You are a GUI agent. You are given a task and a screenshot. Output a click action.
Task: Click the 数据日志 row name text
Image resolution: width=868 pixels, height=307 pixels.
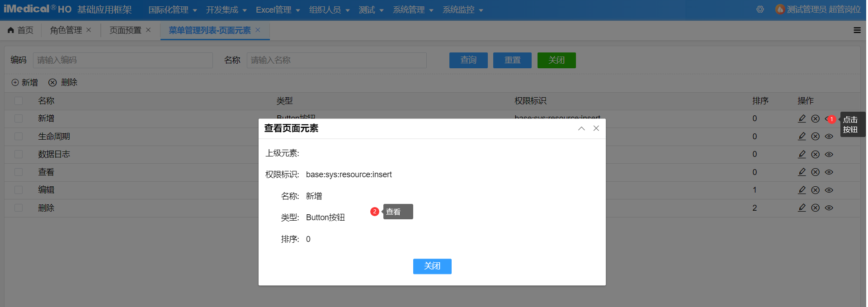(54, 154)
